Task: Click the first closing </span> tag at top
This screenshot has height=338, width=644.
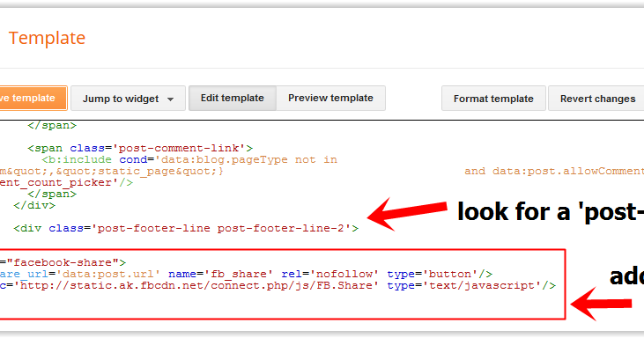Action: click(x=52, y=125)
